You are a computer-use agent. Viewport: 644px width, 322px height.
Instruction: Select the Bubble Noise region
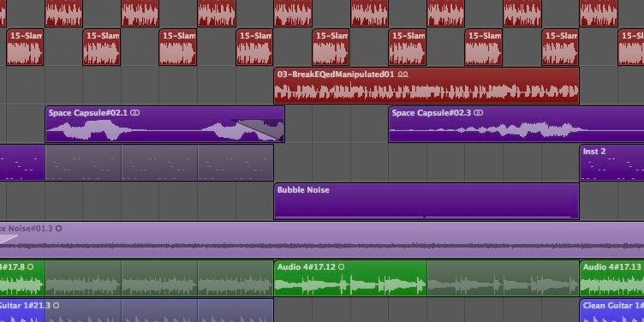(426, 201)
